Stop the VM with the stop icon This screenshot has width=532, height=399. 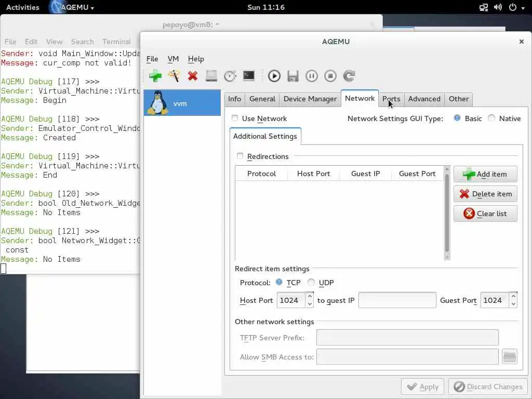[x=330, y=76]
